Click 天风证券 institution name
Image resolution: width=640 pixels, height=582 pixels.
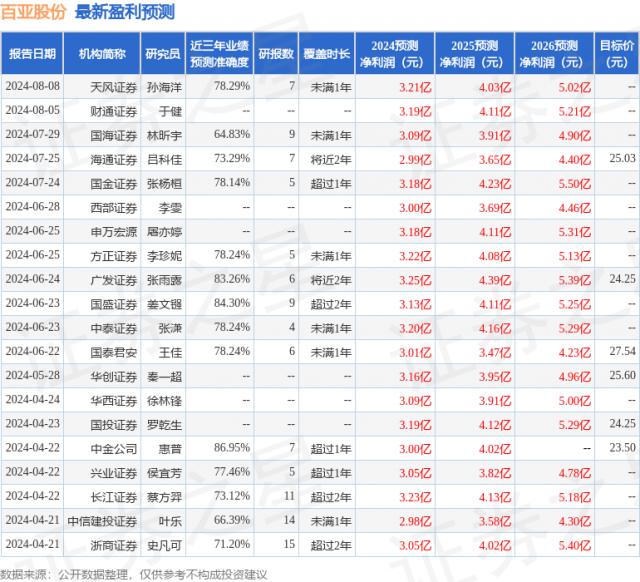tap(113, 87)
